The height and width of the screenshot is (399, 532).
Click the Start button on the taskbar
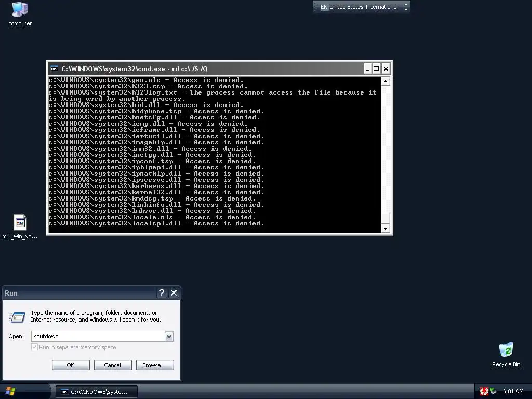tap(10, 392)
